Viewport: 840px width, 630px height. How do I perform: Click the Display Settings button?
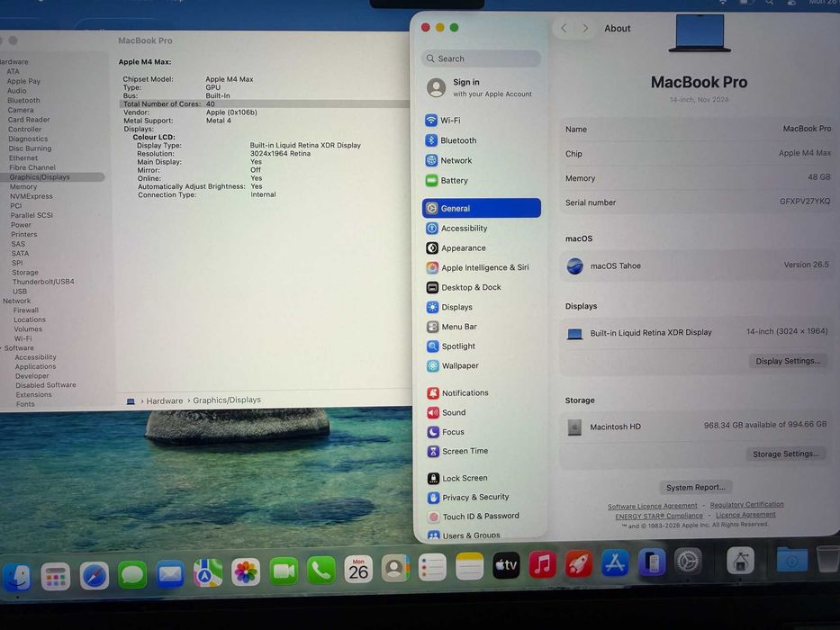coord(788,361)
